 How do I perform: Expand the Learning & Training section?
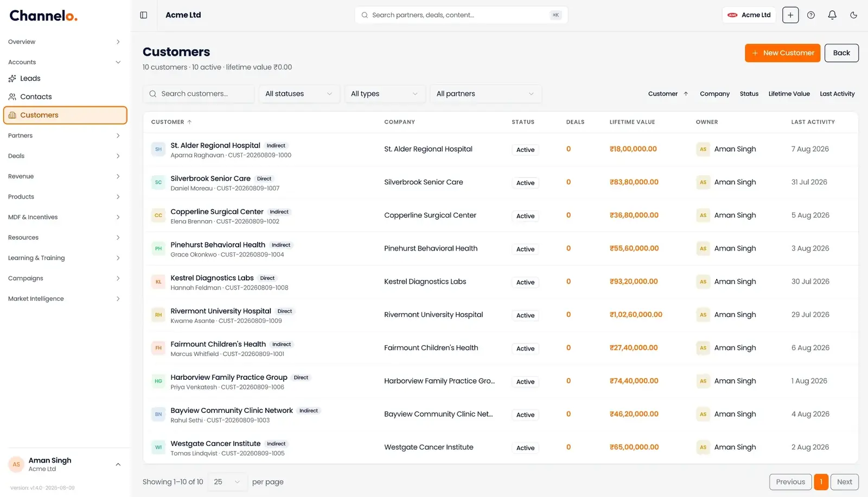(x=65, y=258)
